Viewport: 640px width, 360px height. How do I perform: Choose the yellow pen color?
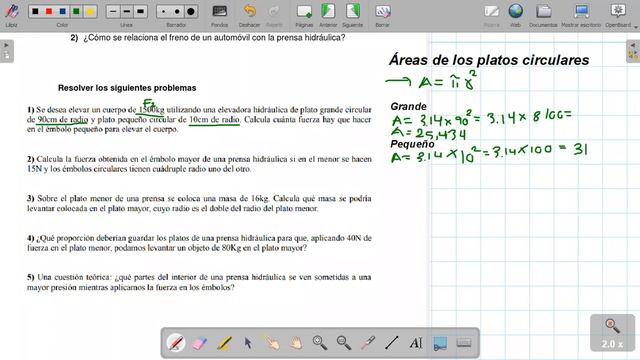(x=90, y=11)
